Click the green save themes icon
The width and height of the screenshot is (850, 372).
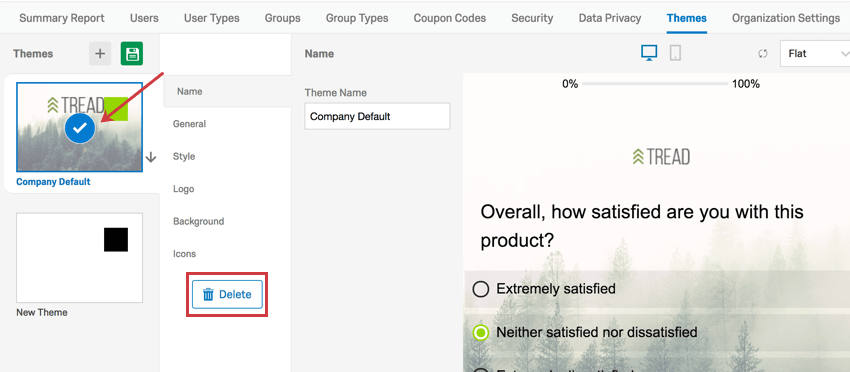point(132,54)
